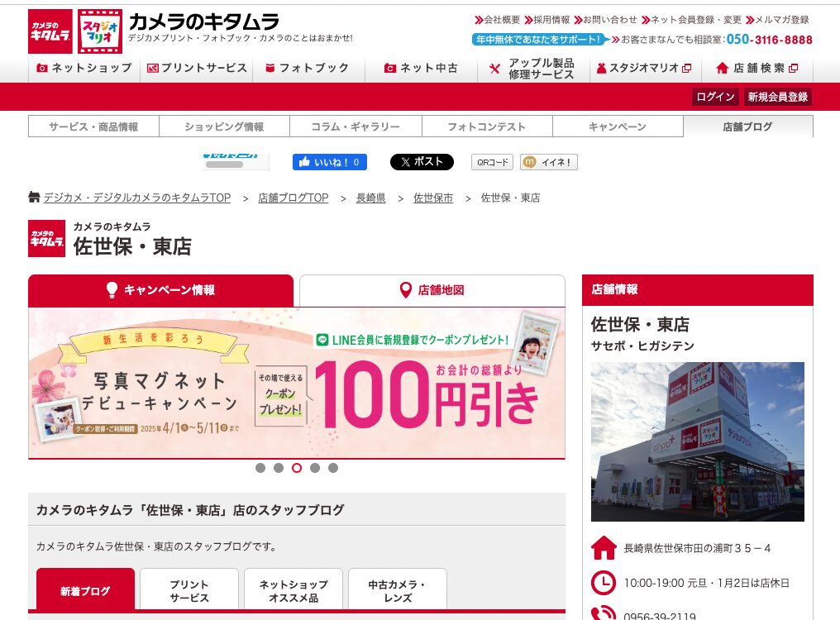
Task: Click the Camera no Kitamura logo in header
Action: 50,31
